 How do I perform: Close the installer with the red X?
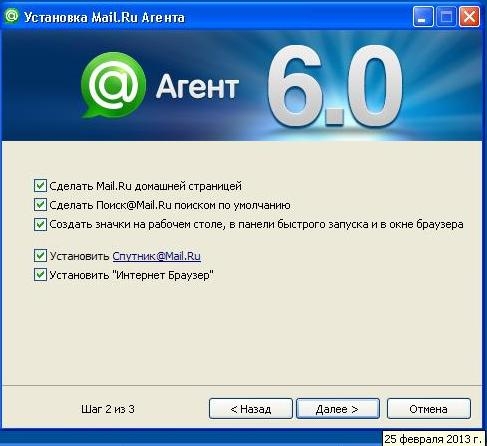(x=469, y=16)
